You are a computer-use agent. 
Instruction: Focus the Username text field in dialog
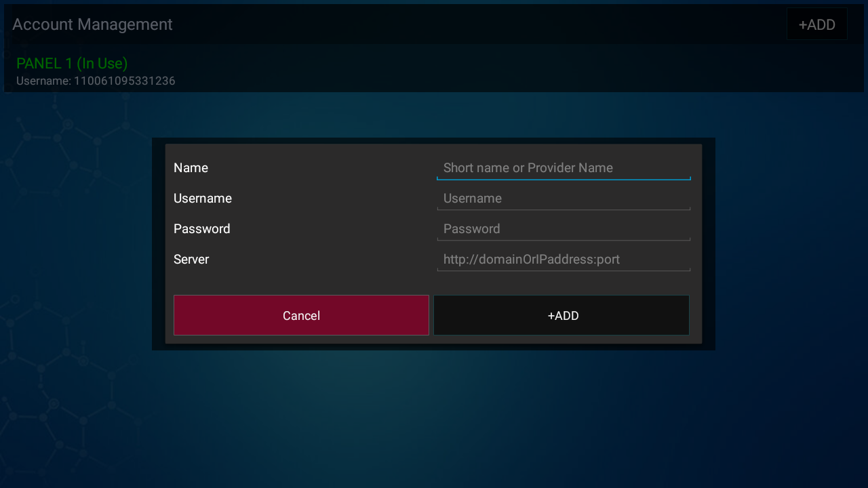564,199
